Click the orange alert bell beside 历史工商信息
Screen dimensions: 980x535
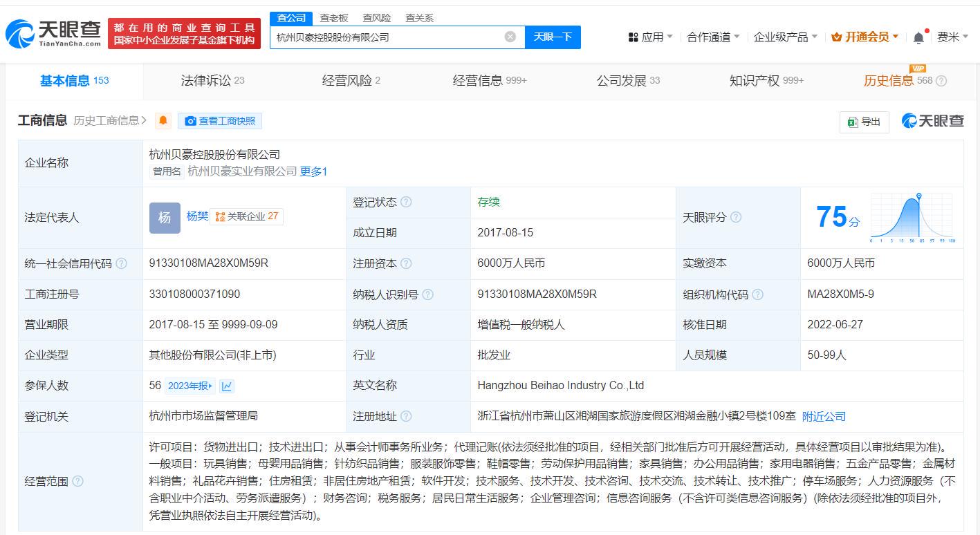coord(163,121)
